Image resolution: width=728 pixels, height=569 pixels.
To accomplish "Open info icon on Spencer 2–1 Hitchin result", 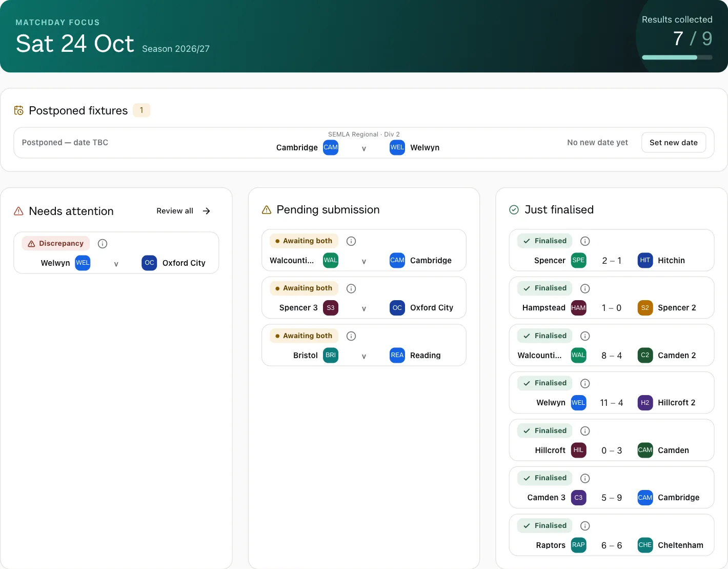I will click(x=585, y=241).
